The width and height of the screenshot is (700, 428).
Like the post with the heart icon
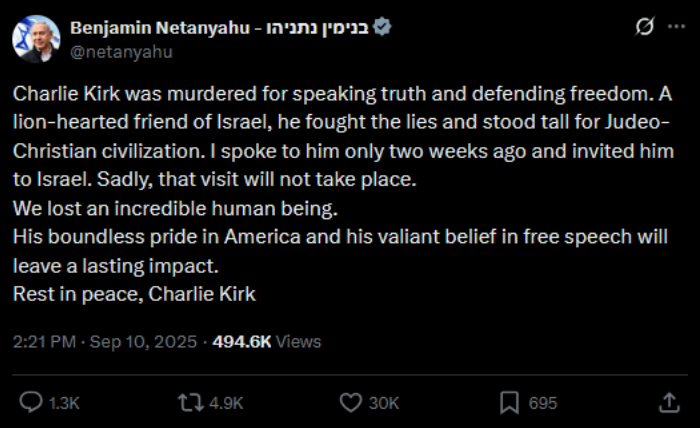351,403
